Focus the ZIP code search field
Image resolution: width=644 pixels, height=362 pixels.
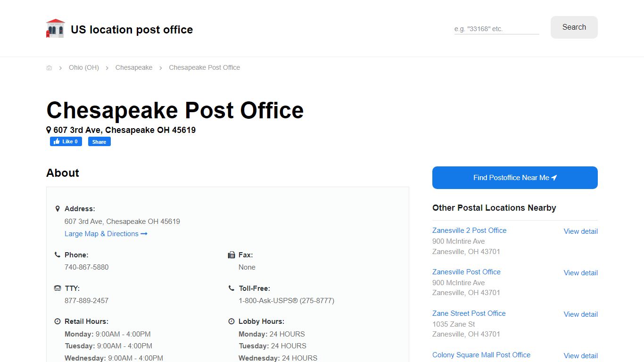496,29
